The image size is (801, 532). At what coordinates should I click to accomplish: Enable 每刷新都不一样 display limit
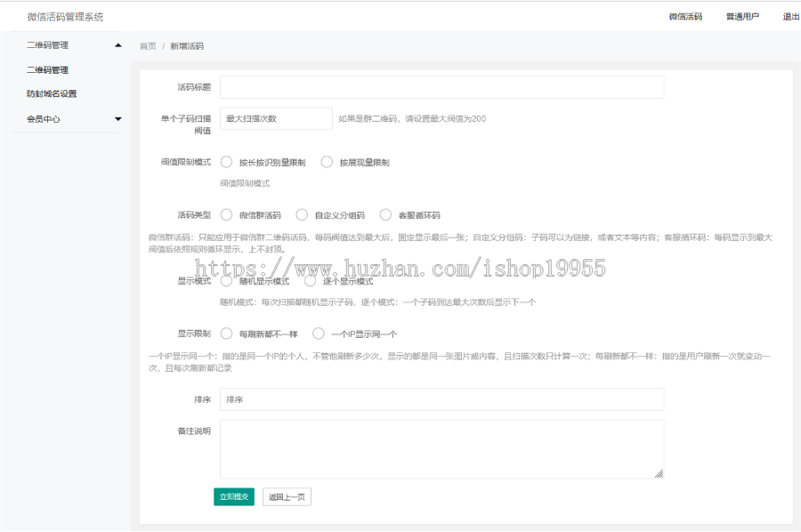[x=227, y=334]
